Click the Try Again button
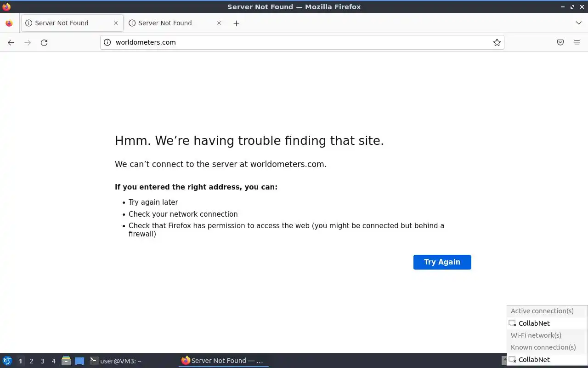The height and width of the screenshot is (368, 588). point(442,262)
